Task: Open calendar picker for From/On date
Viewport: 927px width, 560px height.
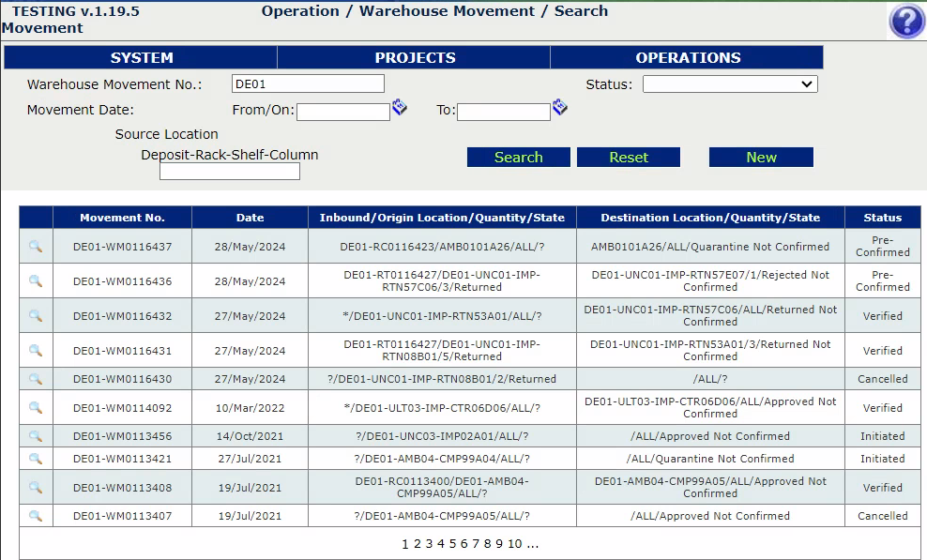Action: coord(400,107)
